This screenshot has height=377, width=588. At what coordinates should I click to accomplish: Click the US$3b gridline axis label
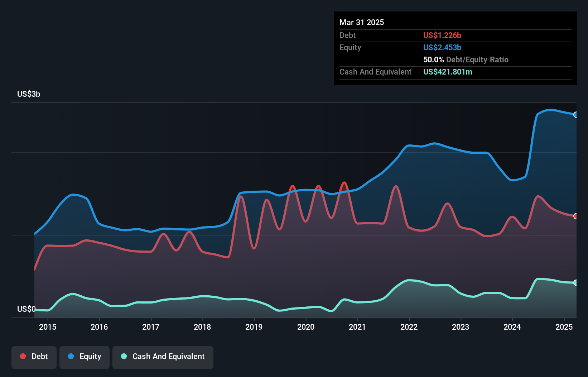pyautogui.click(x=29, y=94)
